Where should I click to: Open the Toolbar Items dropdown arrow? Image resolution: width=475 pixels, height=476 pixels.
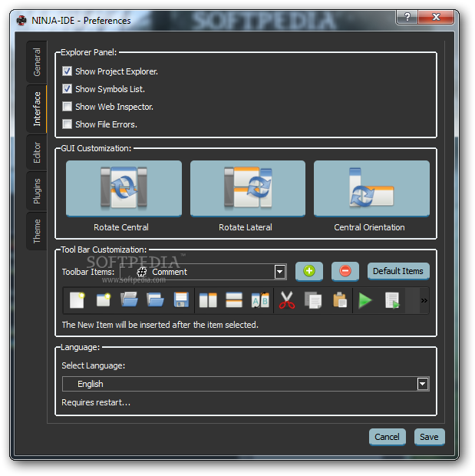[x=280, y=272]
